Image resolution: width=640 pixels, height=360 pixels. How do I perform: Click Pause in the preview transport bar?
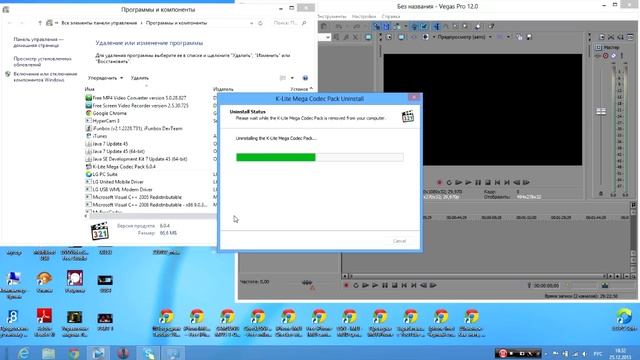point(478,182)
